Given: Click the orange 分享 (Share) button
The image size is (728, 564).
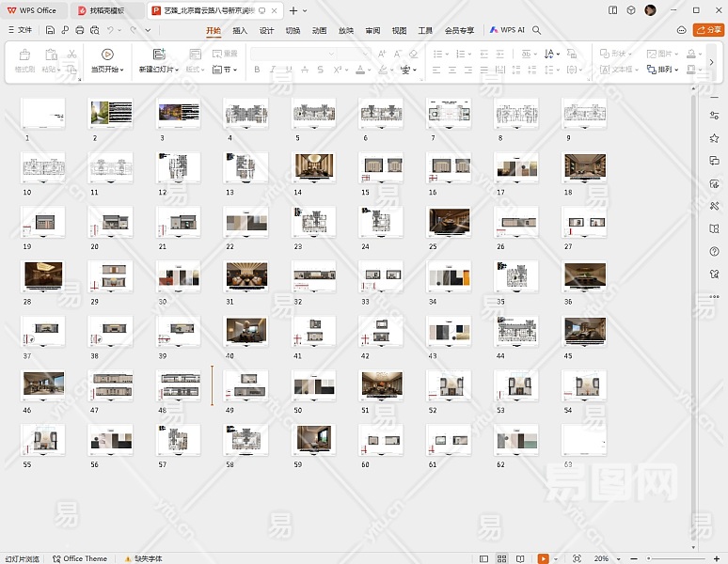Looking at the screenshot, I should coord(707,30).
